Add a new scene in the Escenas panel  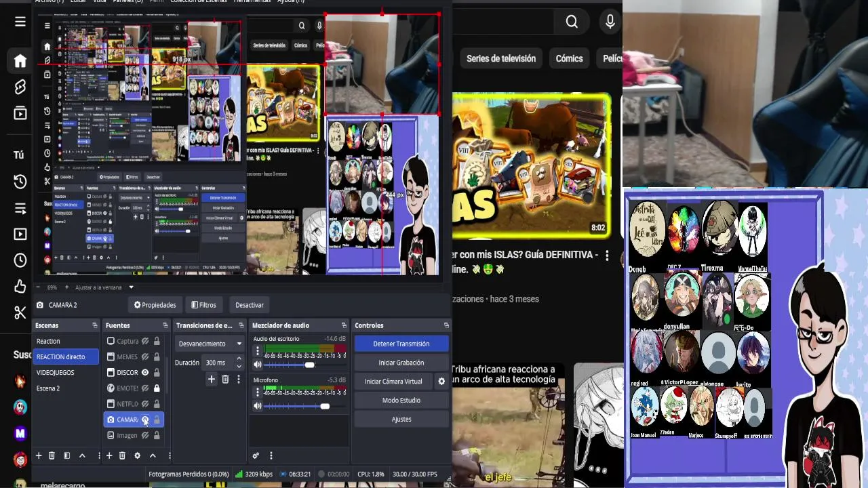click(x=39, y=456)
